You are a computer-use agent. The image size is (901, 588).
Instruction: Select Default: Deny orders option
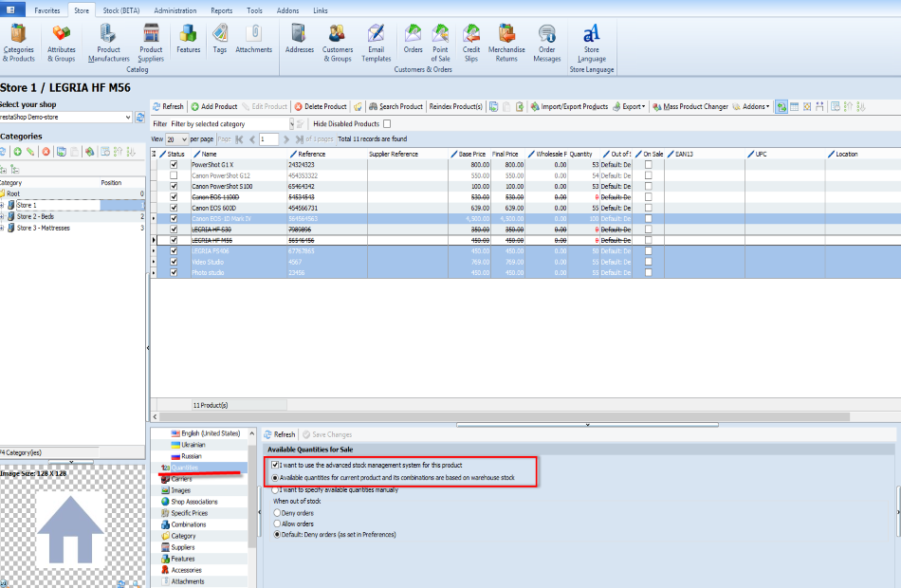277,535
